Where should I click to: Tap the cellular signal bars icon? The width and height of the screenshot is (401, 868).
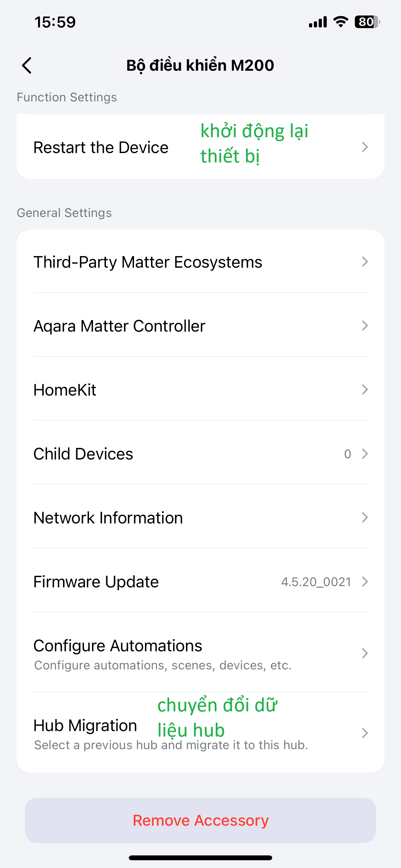318,22
